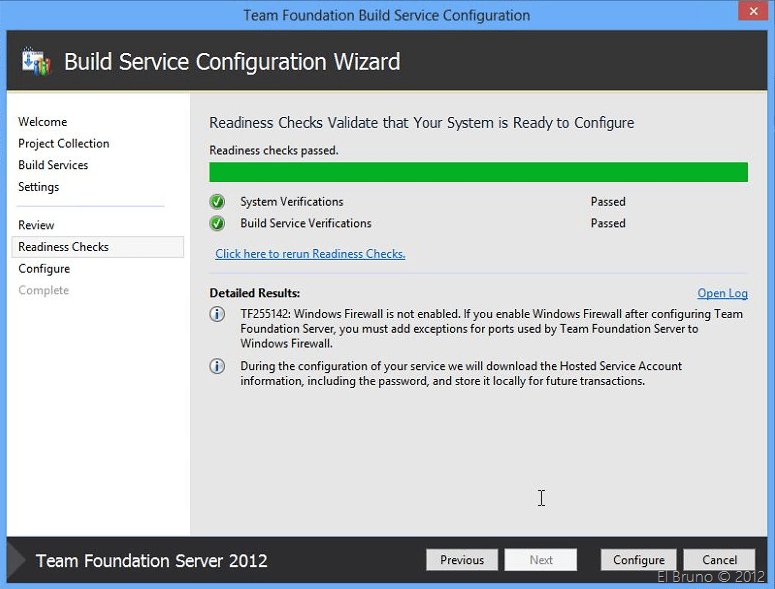Click here to rerun Readiness Checks link

[x=310, y=254]
